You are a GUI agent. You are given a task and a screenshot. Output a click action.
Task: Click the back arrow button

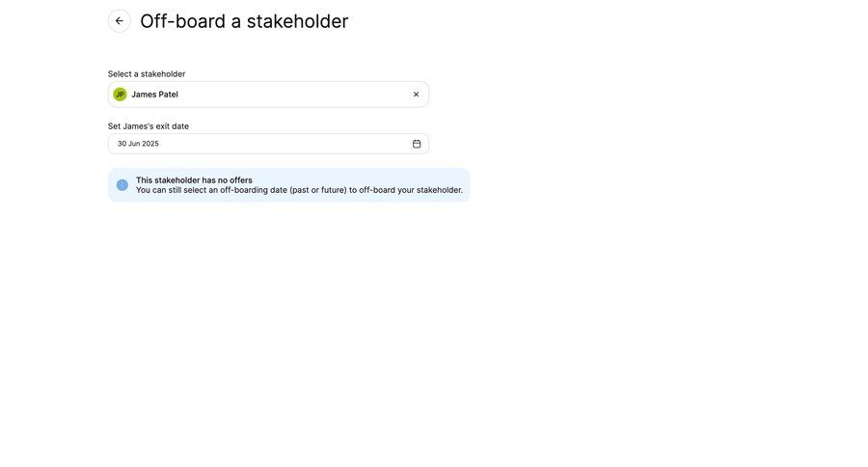(x=120, y=21)
